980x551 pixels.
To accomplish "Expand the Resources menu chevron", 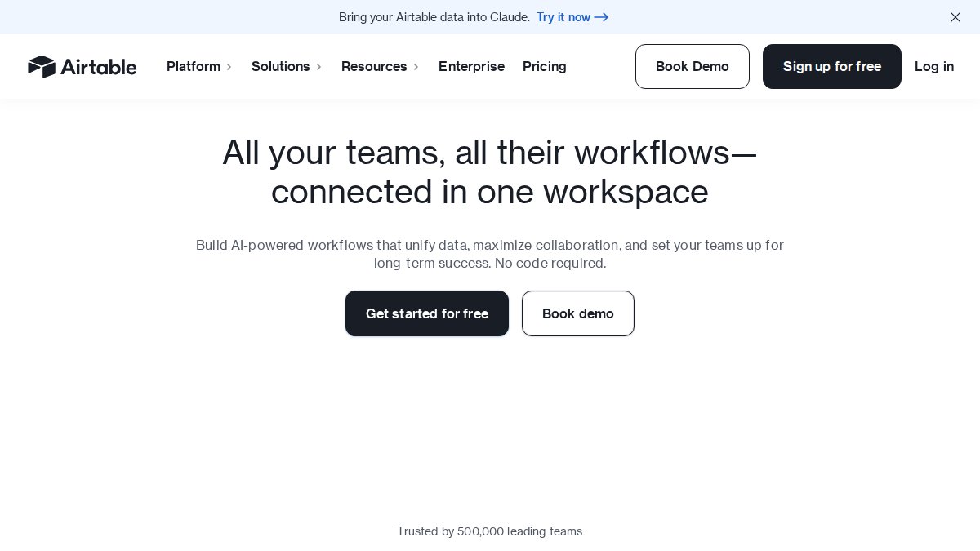I will 416,67.
